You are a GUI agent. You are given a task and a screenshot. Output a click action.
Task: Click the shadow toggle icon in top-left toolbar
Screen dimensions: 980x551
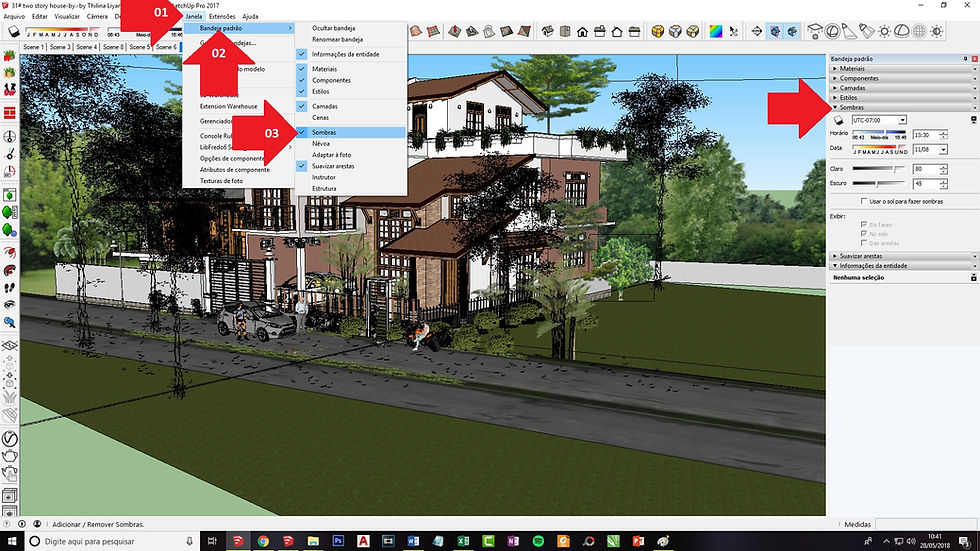(x=14, y=31)
